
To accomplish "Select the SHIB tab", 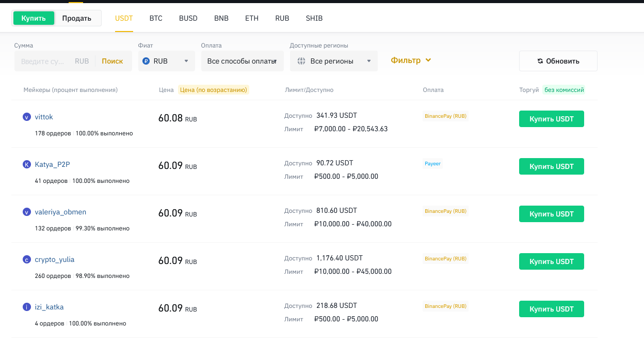I will pyautogui.click(x=314, y=18).
